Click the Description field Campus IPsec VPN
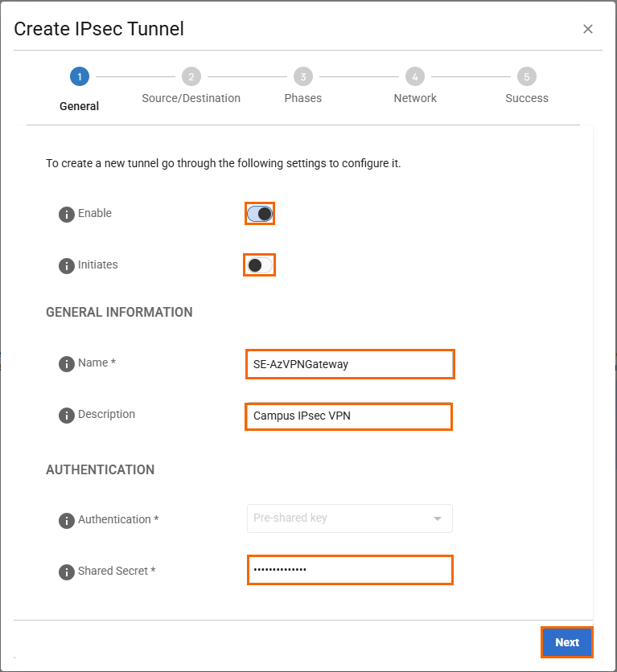The image size is (617, 672). pos(349,416)
